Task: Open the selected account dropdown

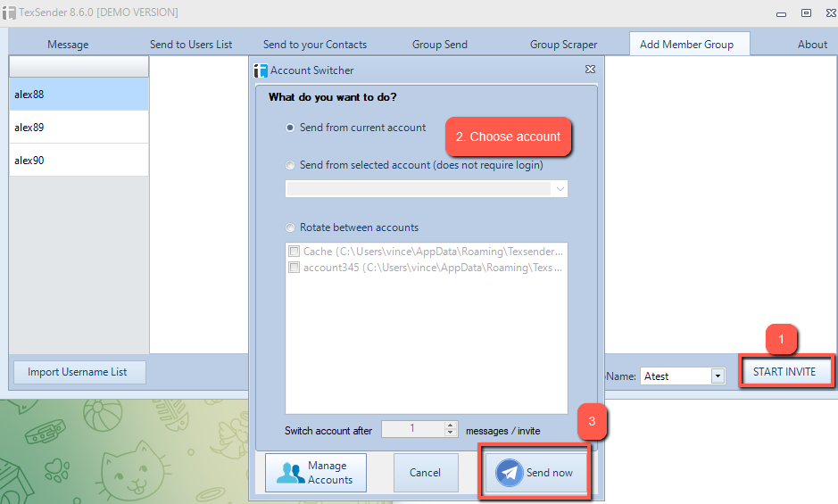Action: point(560,189)
